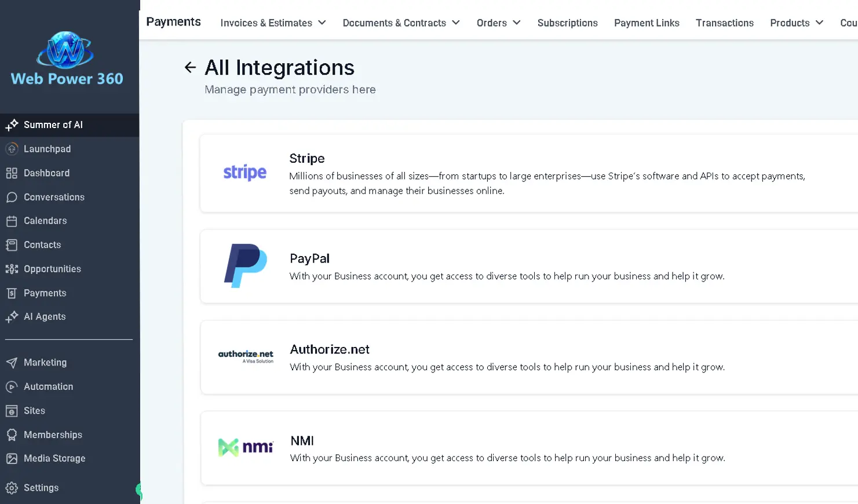Click the Sites icon in the sidebar
Viewport: 858px width, 504px height.
12,411
